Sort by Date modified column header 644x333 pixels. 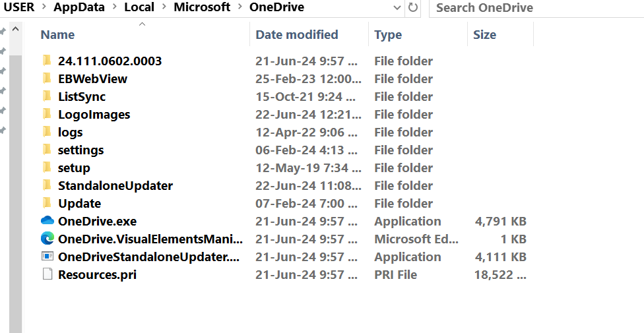click(x=297, y=34)
